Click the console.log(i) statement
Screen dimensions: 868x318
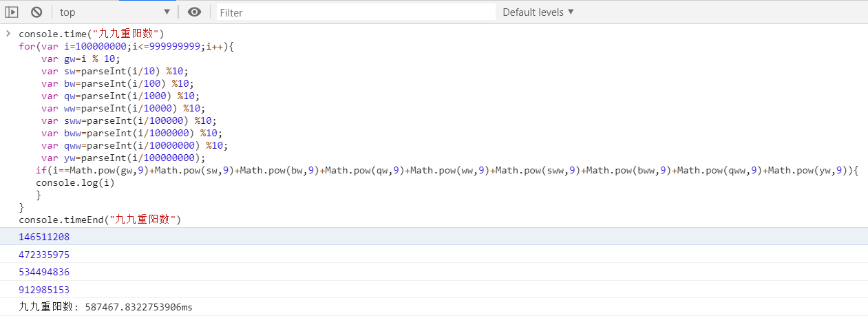pos(75,182)
